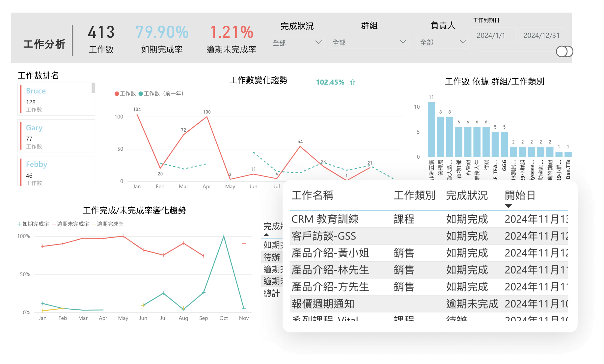604x364 pixels.
Task: Click the 逾期未完成率 legend marker
Action: (54, 224)
